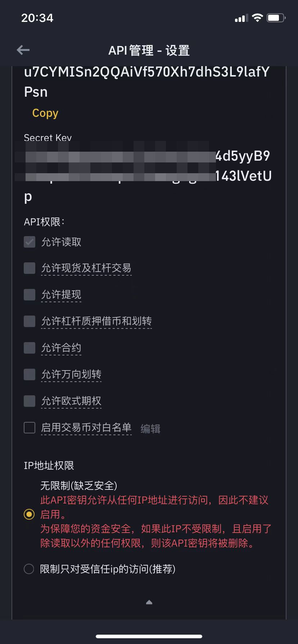
Task: Copy the API key
Action: (45, 113)
